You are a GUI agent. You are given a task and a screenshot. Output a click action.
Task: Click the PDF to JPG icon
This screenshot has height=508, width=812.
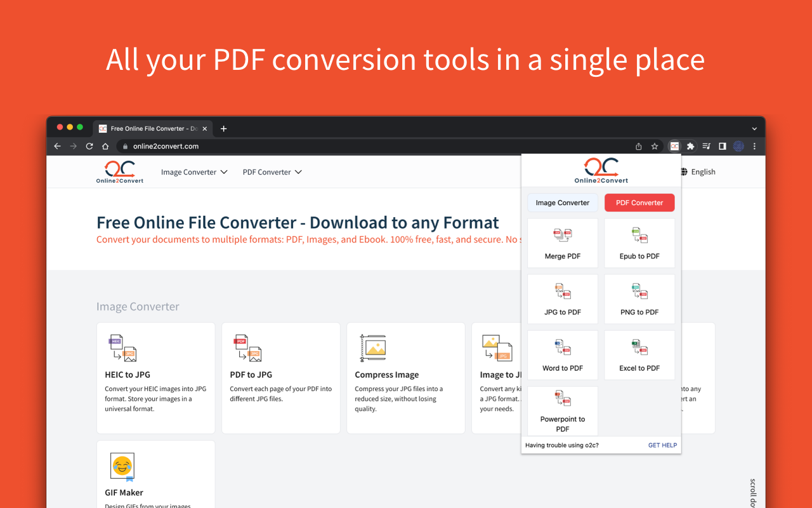click(x=247, y=348)
